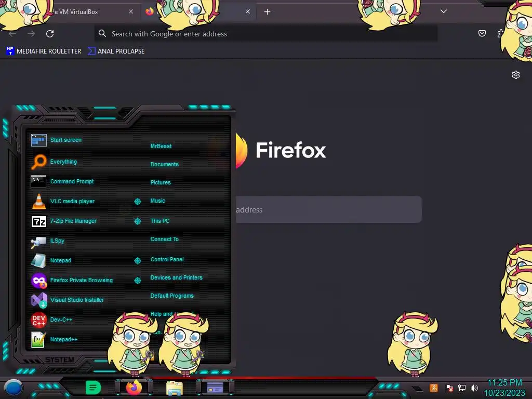The height and width of the screenshot is (399, 532).
Task: Open the list all tabs dropdown chevron
Action: (444, 11)
